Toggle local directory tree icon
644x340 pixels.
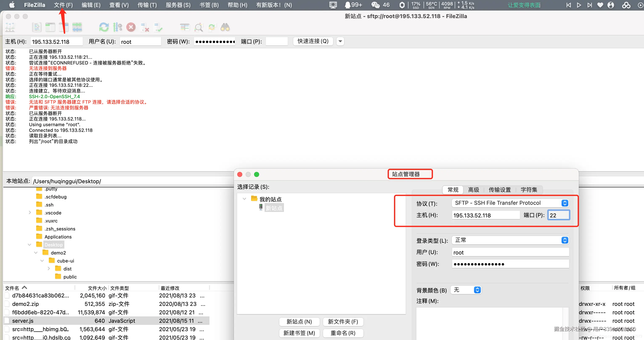(x=50, y=27)
